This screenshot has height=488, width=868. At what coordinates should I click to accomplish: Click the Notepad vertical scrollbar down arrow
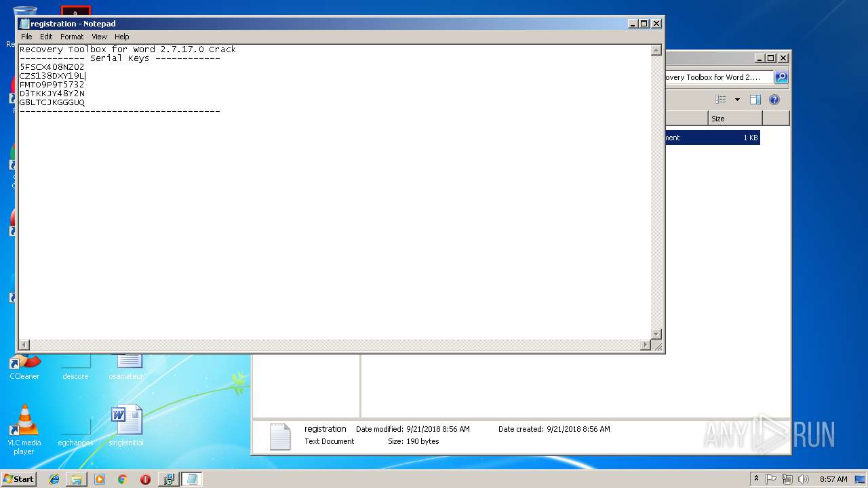coord(656,334)
